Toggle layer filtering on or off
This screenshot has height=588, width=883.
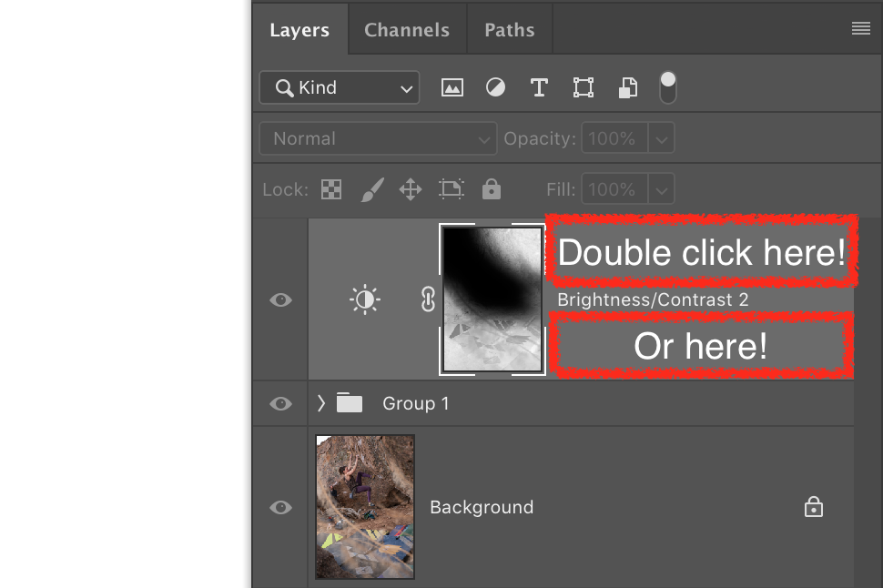(x=668, y=87)
